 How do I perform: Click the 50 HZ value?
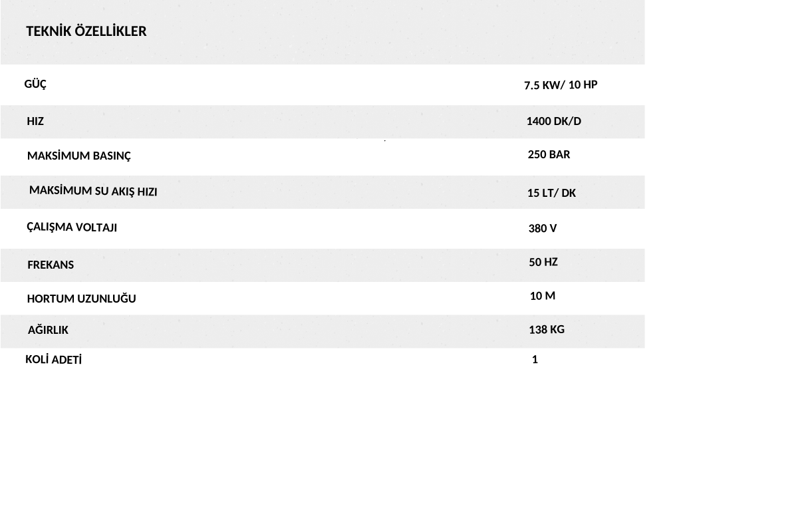[543, 262]
